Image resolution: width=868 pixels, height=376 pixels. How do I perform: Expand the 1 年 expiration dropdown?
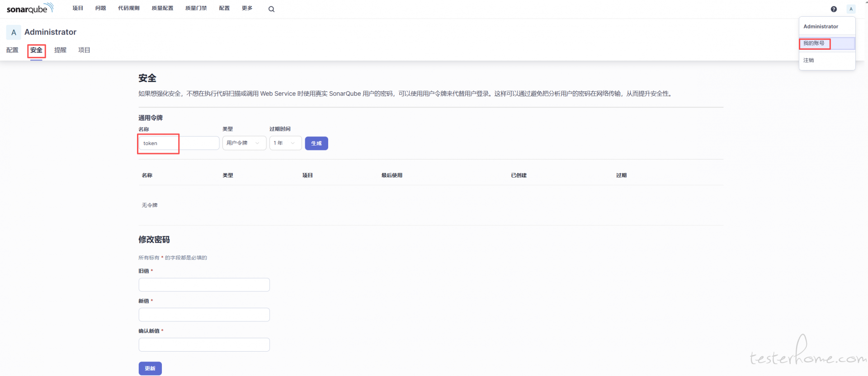(285, 143)
